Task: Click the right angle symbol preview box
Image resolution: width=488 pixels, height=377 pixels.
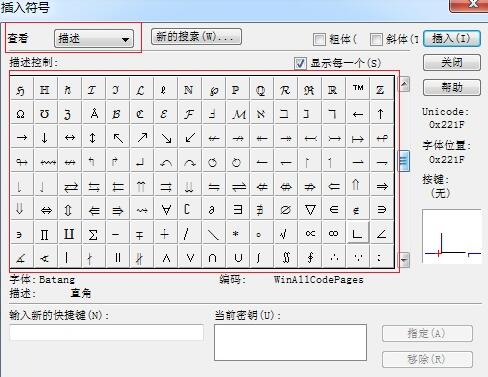Action: [452, 236]
